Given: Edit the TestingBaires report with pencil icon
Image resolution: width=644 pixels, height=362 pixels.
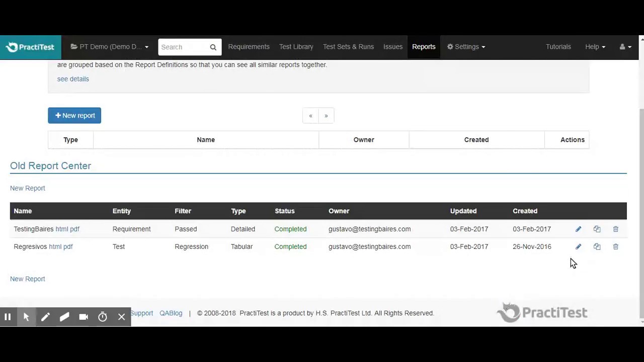Looking at the screenshot, I should pos(578,229).
